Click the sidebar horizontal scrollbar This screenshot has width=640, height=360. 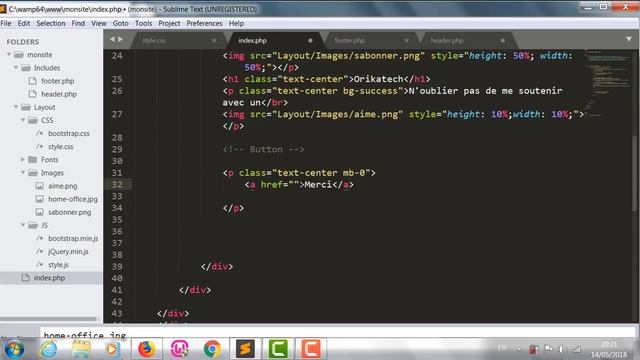coord(48,319)
